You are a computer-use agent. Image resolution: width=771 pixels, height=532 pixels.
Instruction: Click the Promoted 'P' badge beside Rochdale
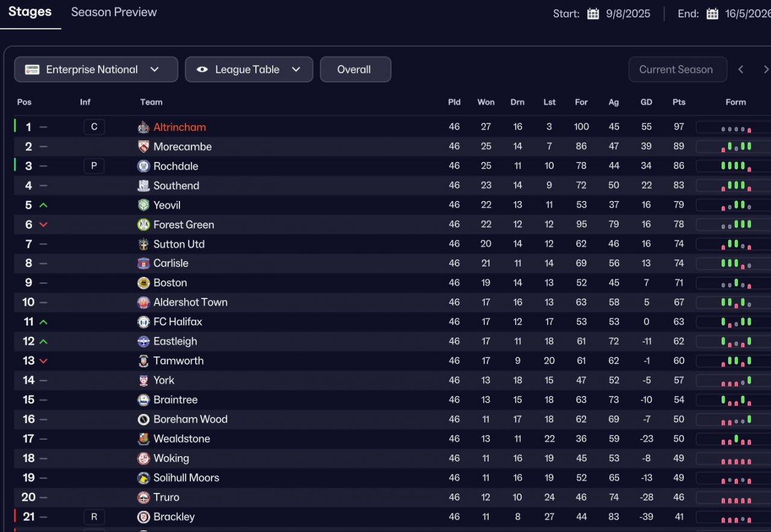[94, 166]
